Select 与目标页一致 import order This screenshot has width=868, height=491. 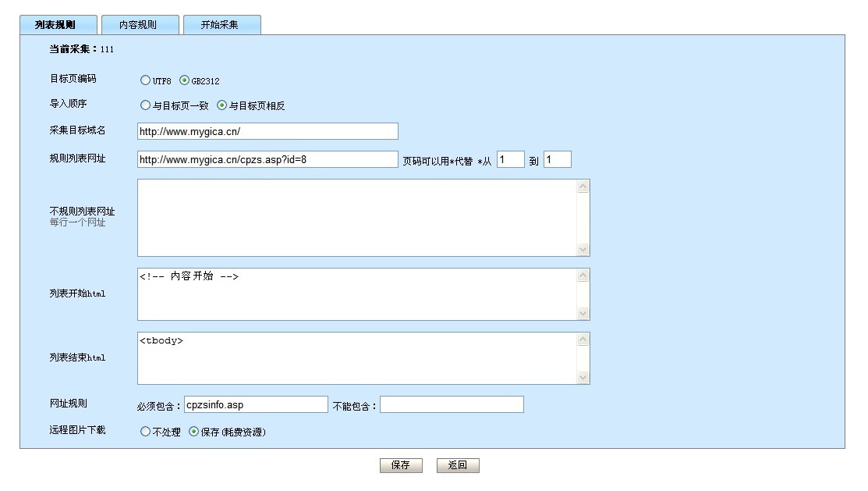tap(145, 105)
